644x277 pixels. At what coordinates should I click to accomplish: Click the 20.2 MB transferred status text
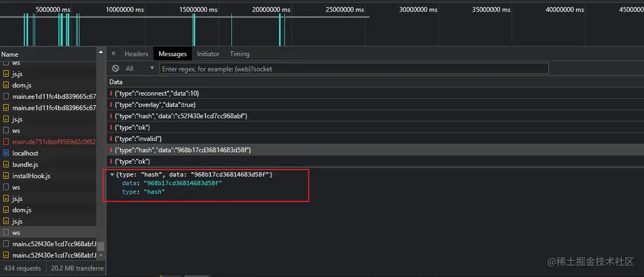(x=78, y=268)
